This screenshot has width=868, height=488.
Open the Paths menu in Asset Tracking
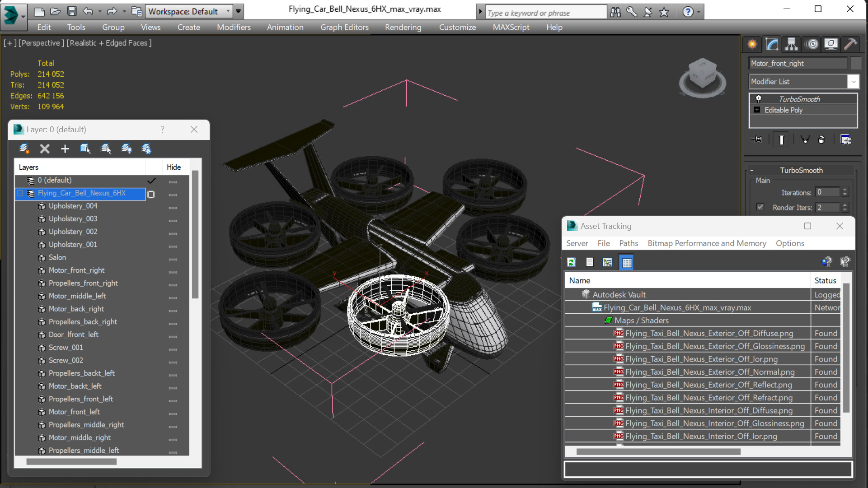629,243
